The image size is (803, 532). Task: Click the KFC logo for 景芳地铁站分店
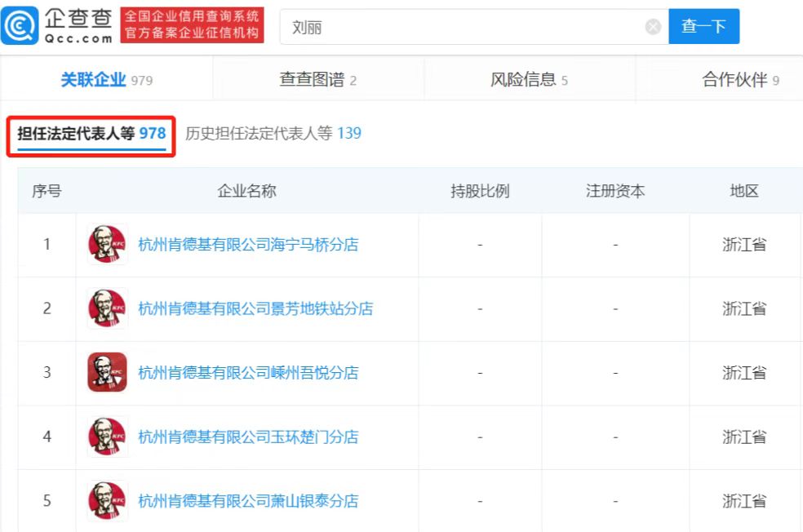(x=107, y=308)
